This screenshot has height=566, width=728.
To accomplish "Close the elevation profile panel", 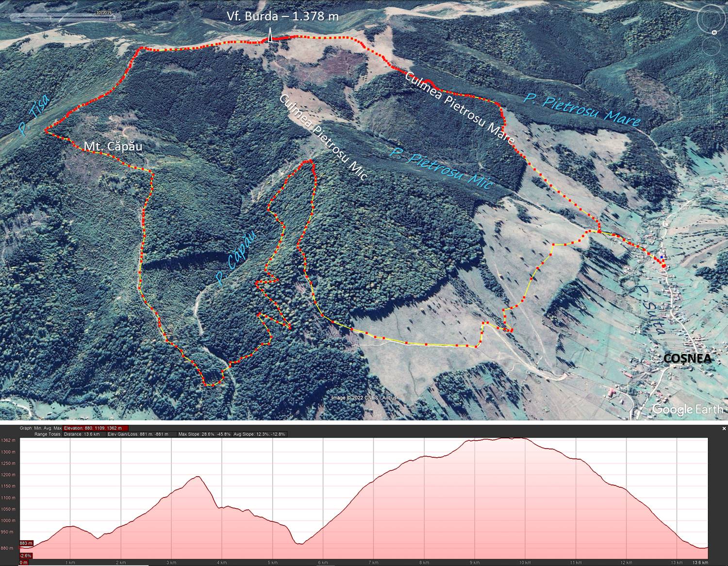I will pos(724,429).
